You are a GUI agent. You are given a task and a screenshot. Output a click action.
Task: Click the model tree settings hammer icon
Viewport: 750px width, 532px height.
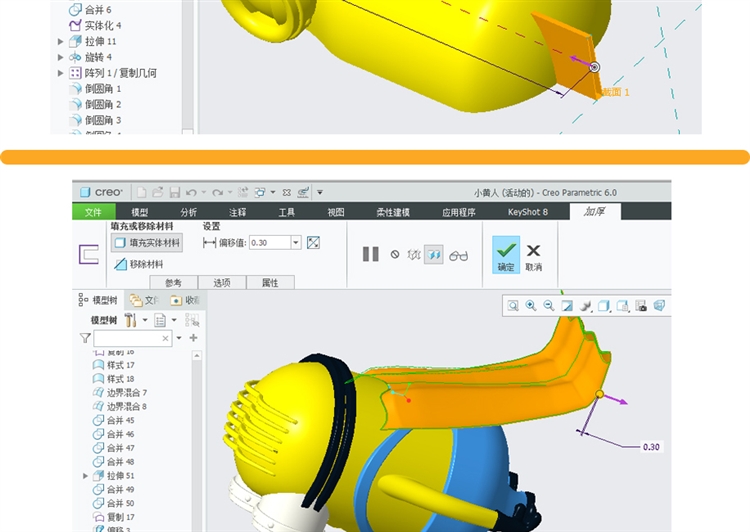[x=131, y=320]
